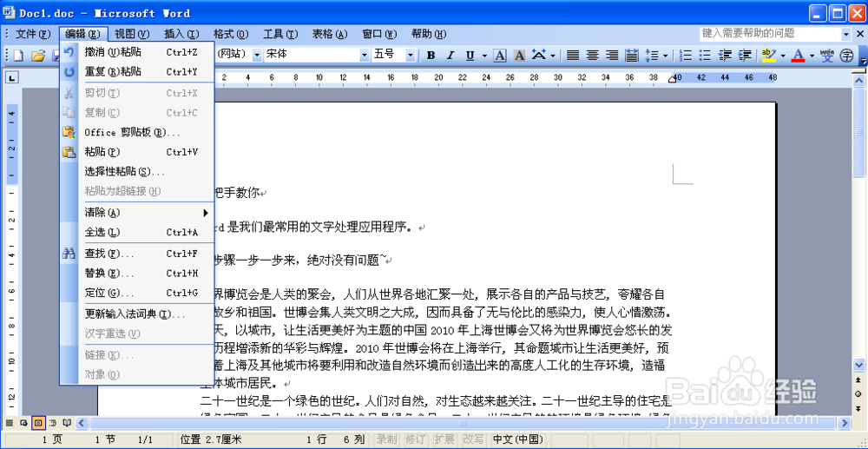Open the style (网站) dropdown arrow
This screenshot has width=868, height=449.
point(257,56)
